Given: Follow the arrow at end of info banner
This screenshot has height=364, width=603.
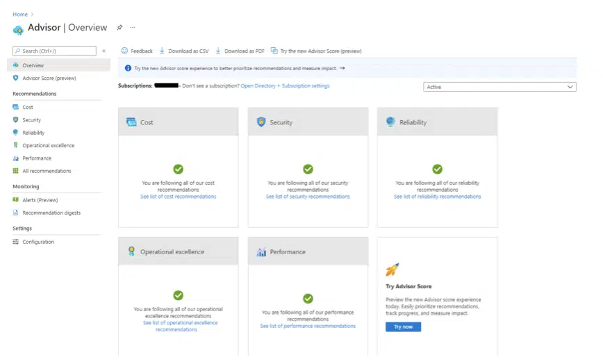Looking at the screenshot, I should [342, 68].
